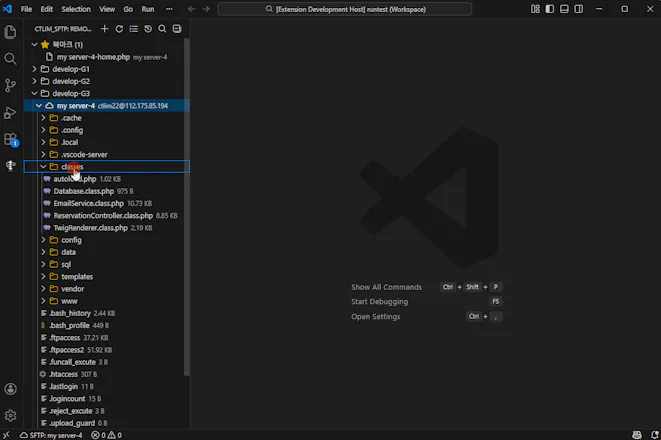Image resolution: width=661 pixels, height=440 pixels.
Task: Open the Explorer view in activity bar
Action: [x=11, y=32]
